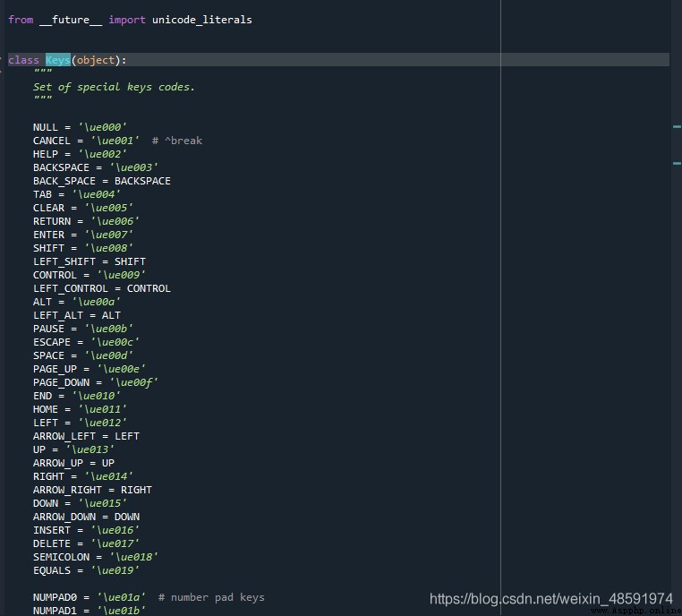
Task: Click the CANCEL constant name
Action: pyautogui.click(x=52, y=141)
